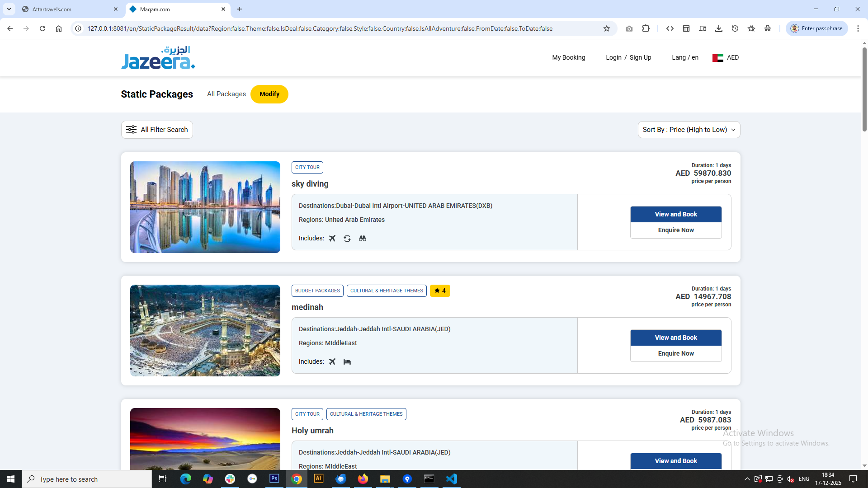Click the flight icon in sky diving includes

coord(332,238)
